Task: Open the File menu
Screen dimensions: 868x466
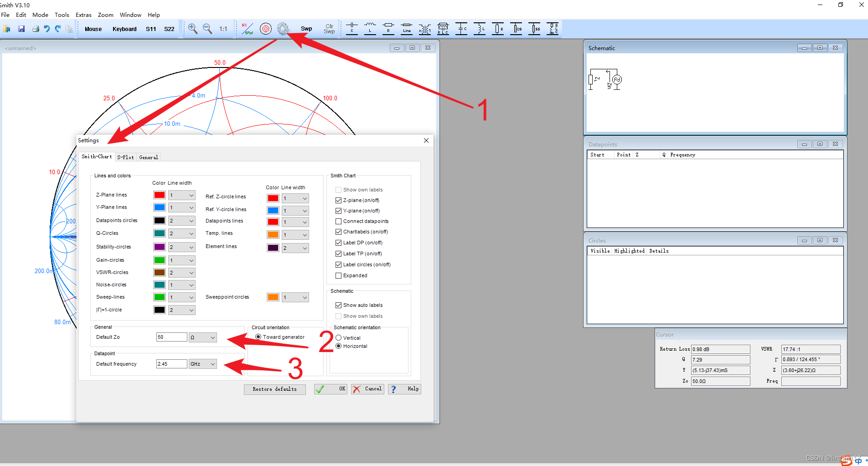Action: [5, 15]
